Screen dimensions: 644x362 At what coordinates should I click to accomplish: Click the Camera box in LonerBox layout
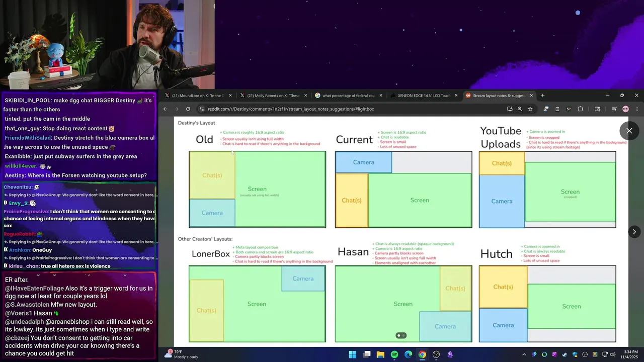tap(303, 279)
